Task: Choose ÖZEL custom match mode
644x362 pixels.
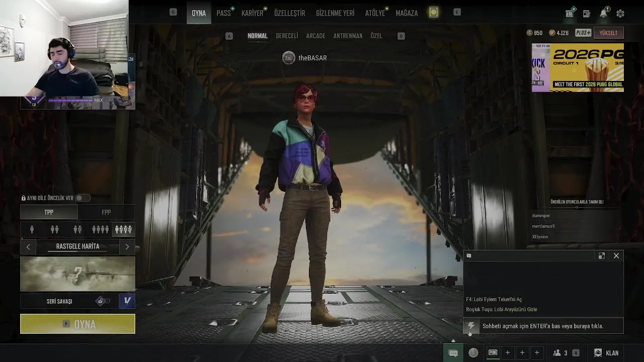Action: (x=376, y=36)
